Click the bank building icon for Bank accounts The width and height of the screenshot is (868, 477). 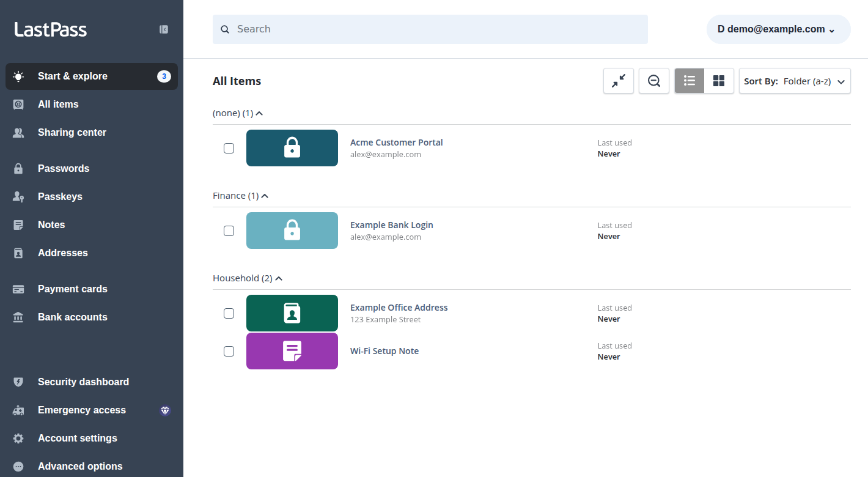pyautogui.click(x=18, y=317)
